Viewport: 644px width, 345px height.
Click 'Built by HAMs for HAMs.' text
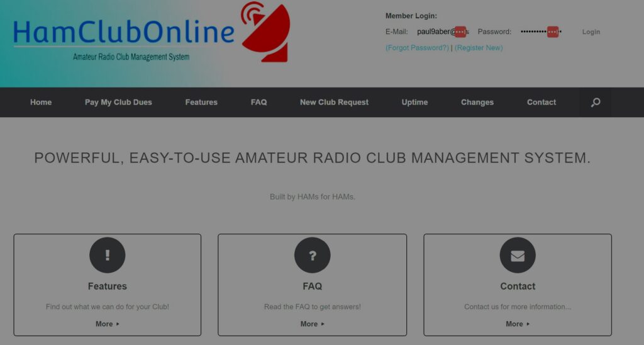pyautogui.click(x=312, y=197)
